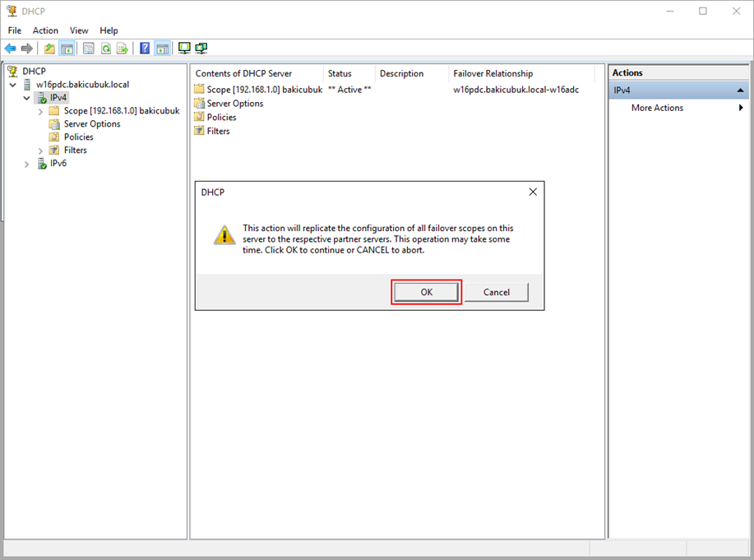754x560 pixels.
Task: Click the Policies icon in the tree
Action: (x=54, y=137)
